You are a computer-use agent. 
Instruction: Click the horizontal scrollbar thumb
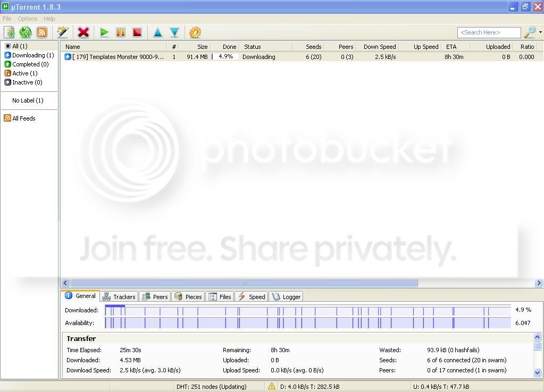pyautogui.click(x=244, y=283)
